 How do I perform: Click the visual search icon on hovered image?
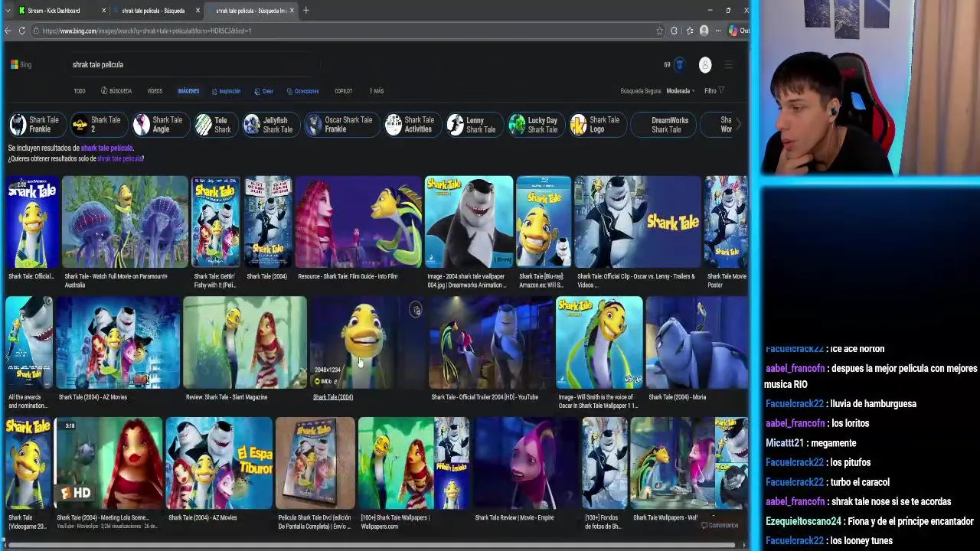tap(416, 310)
